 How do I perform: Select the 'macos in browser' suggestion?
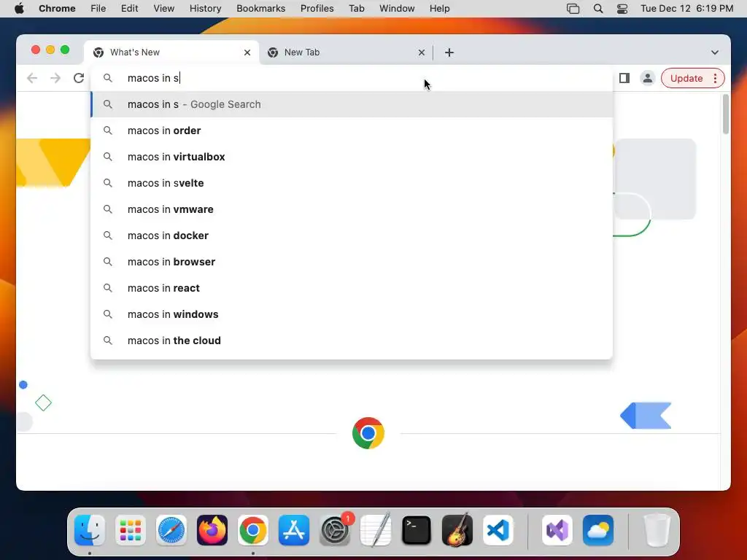click(x=352, y=262)
